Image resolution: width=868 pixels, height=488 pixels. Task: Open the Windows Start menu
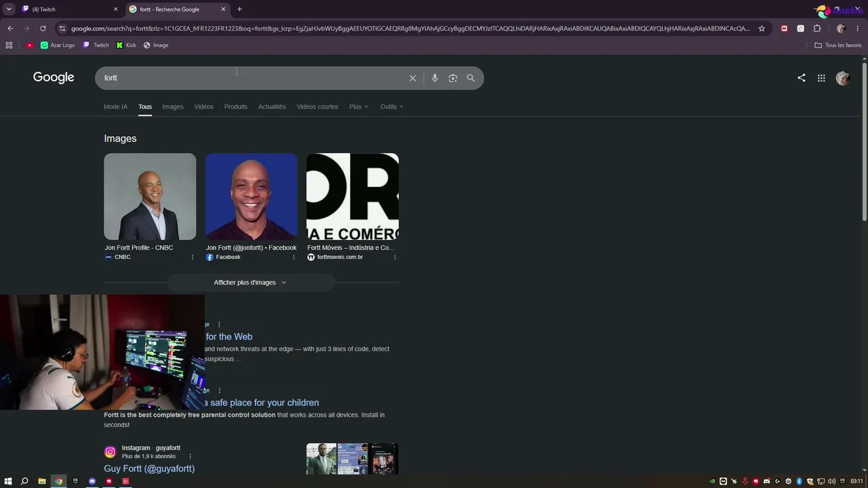(8, 481)
